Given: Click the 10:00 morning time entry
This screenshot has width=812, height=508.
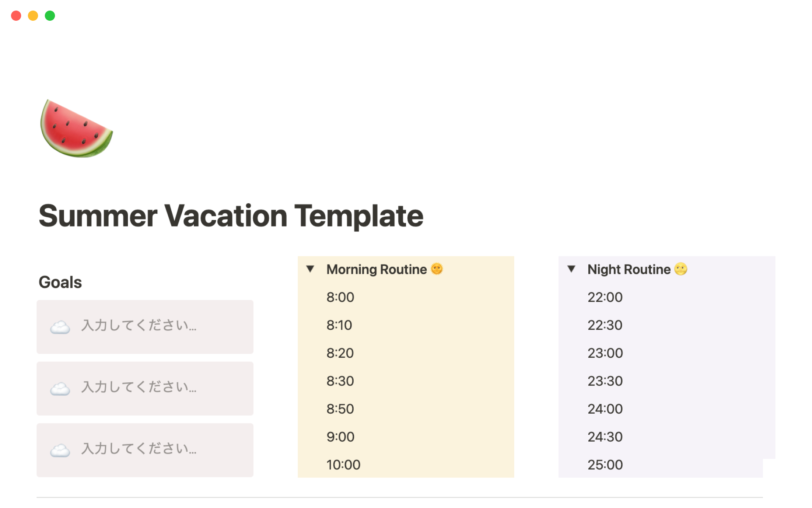Looking at the screenshot, I should pos(343,465).
